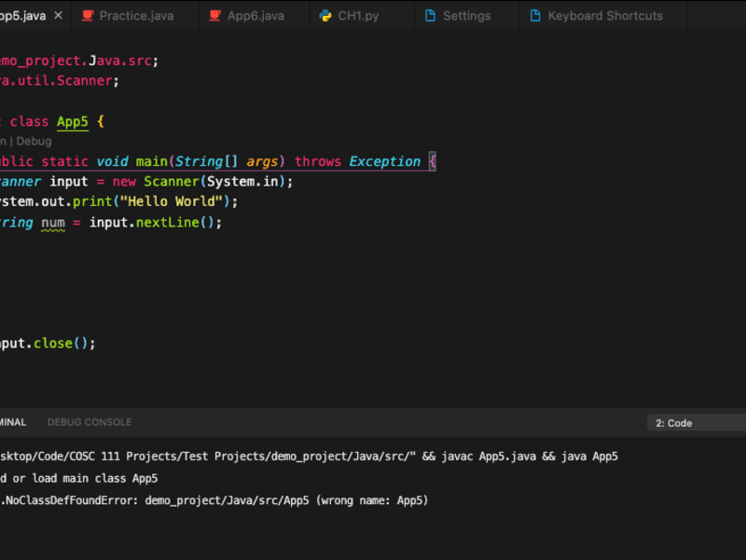Click the 'close' method call
Screen dimensions: 746x560
coord(53,343)
